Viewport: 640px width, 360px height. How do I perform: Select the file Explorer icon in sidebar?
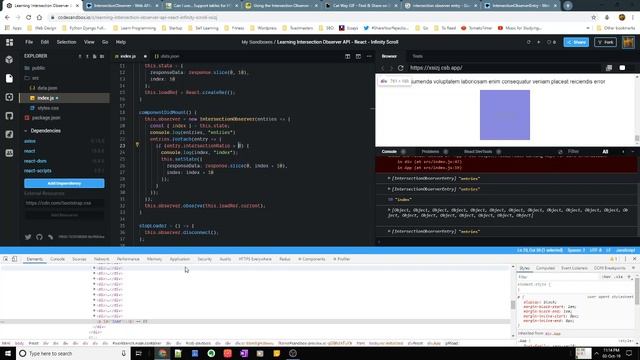9,78
